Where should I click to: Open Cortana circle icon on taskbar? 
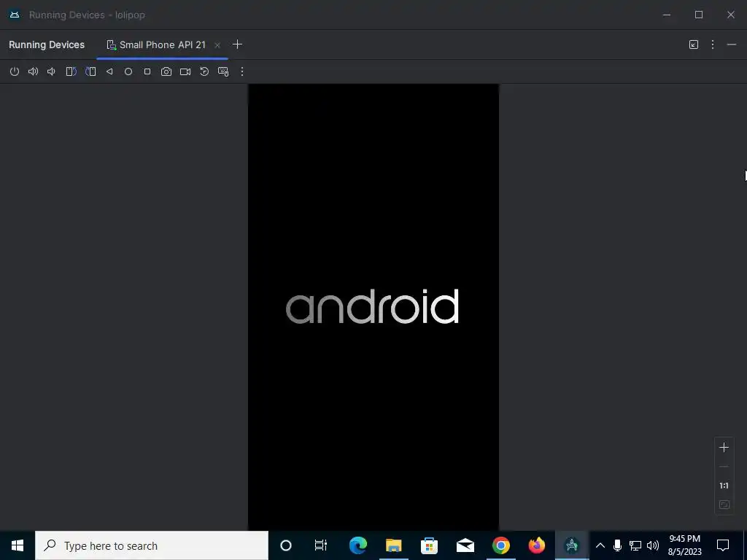[x=285, y=545]
